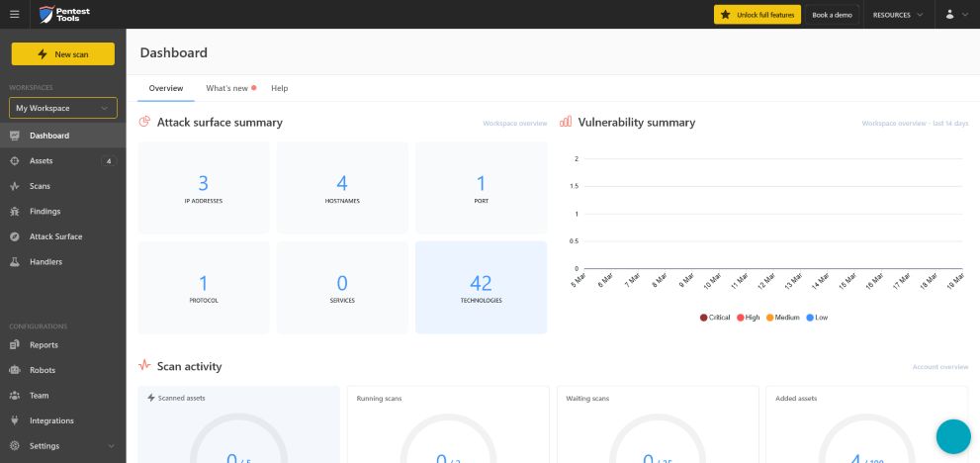Viewport: 980px width, 463px height.
Task: Open the My Workspace dropdown
Action: tap(63, 108)
